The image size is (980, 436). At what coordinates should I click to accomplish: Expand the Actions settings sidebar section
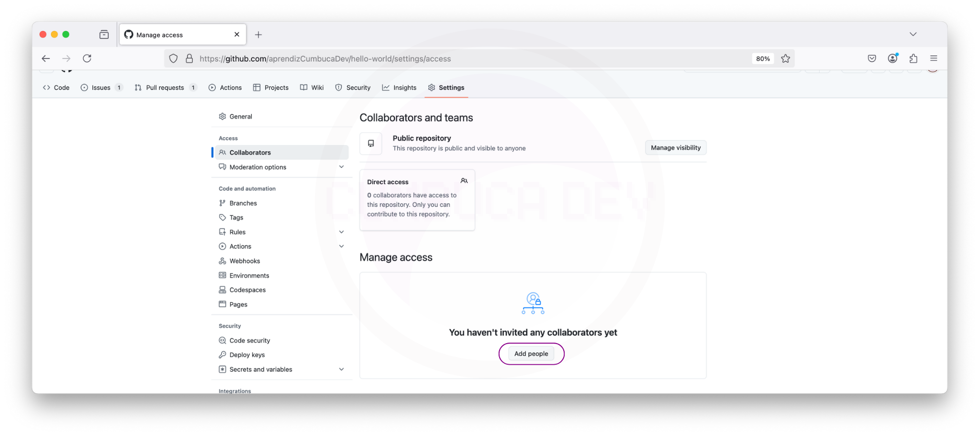pos(341,246)
